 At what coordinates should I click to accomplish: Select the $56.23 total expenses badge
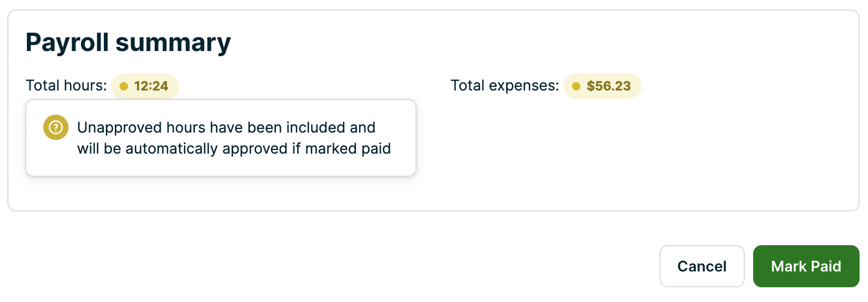click(602, 86)
